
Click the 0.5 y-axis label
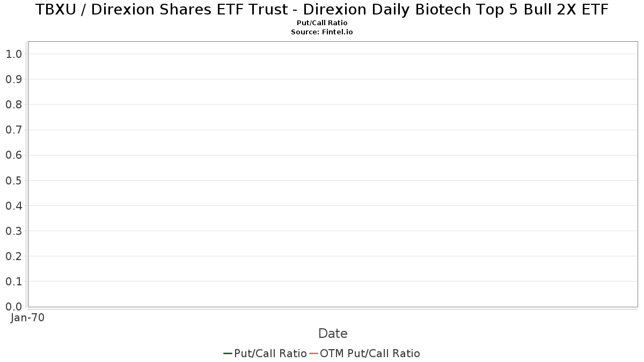(x=13, y=181)
